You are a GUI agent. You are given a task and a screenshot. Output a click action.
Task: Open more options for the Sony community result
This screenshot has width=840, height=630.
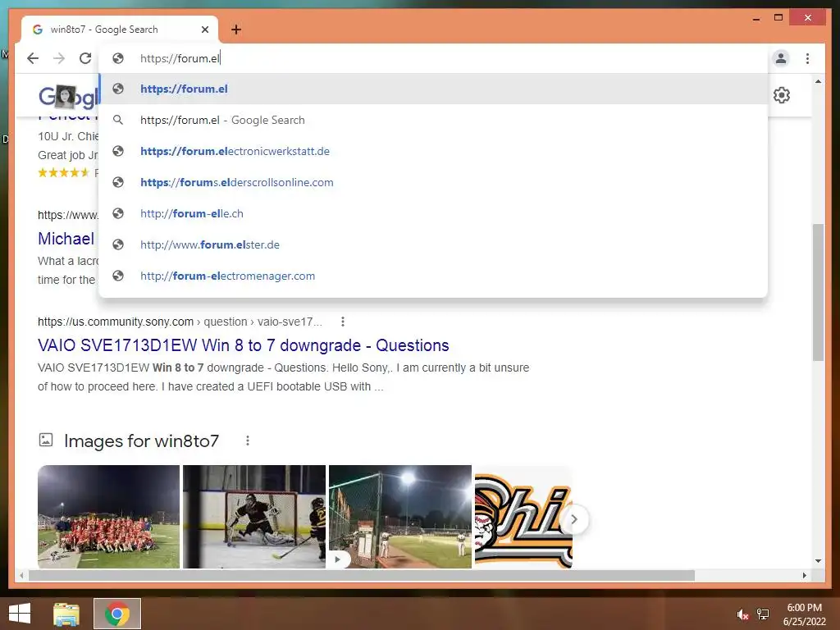coord(343,322)
